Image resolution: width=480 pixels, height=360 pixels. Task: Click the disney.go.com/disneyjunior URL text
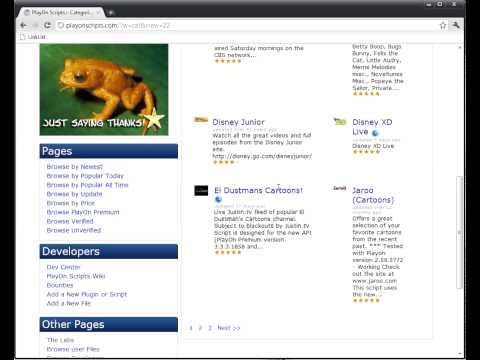coord(262,156)
